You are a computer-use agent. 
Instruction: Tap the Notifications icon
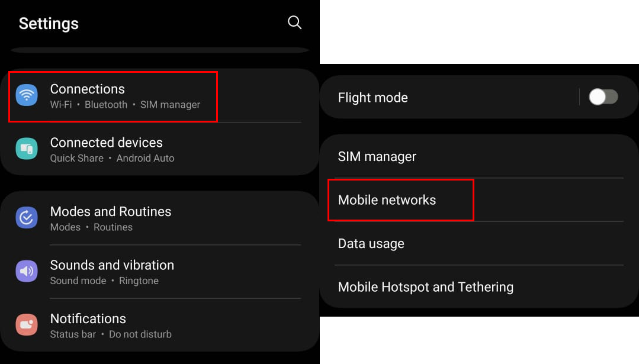coord(27,325)
